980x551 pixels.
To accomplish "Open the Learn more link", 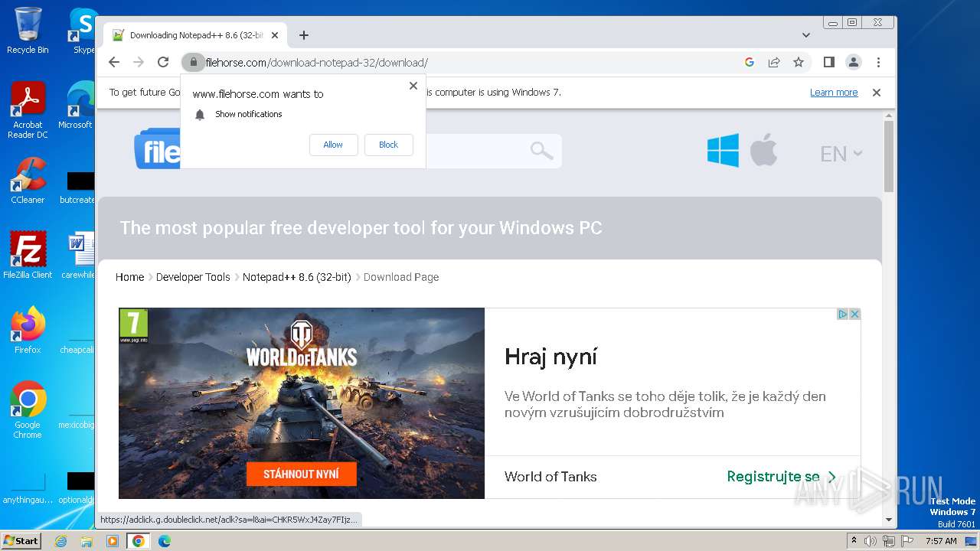I will click(834, 93).
